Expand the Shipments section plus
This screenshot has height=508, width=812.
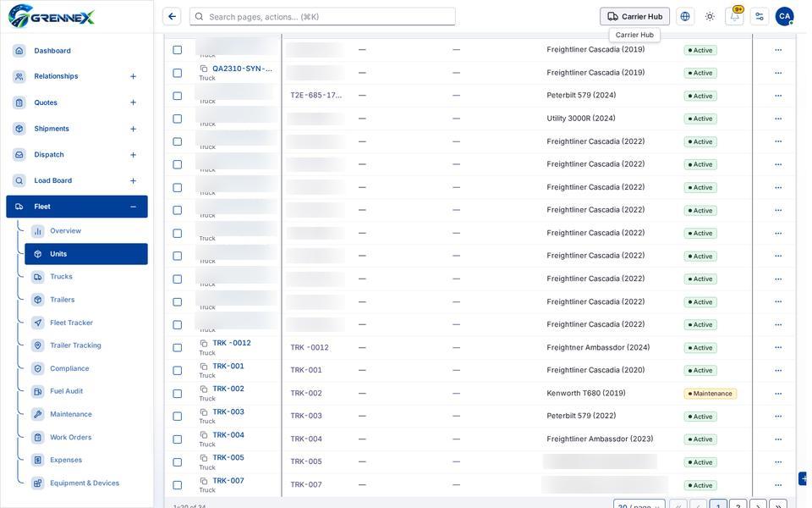tap(133, 129)
